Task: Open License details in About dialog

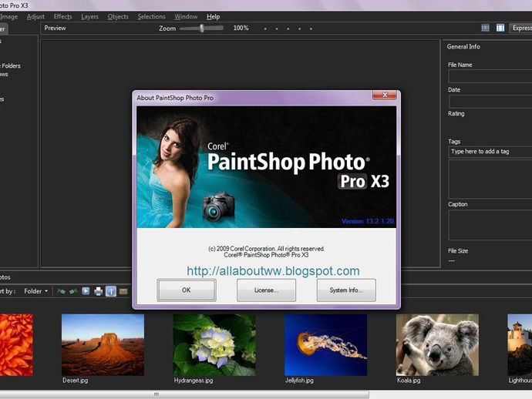Action: tap(266, 290)
